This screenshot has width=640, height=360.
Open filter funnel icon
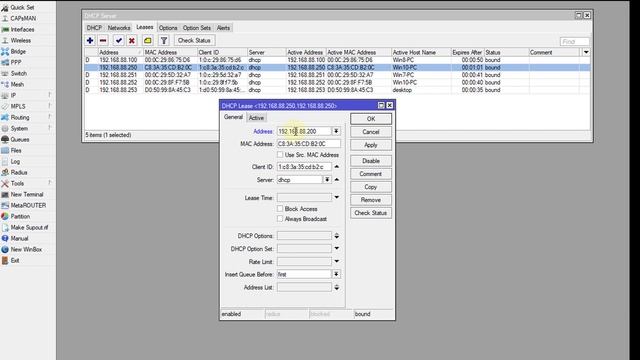[164, 40]
